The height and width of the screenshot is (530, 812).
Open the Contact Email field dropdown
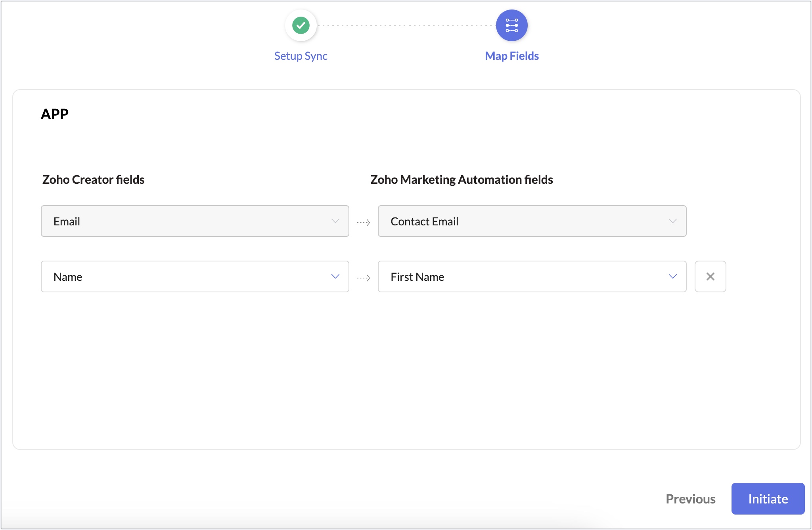(x=532, y=221)
